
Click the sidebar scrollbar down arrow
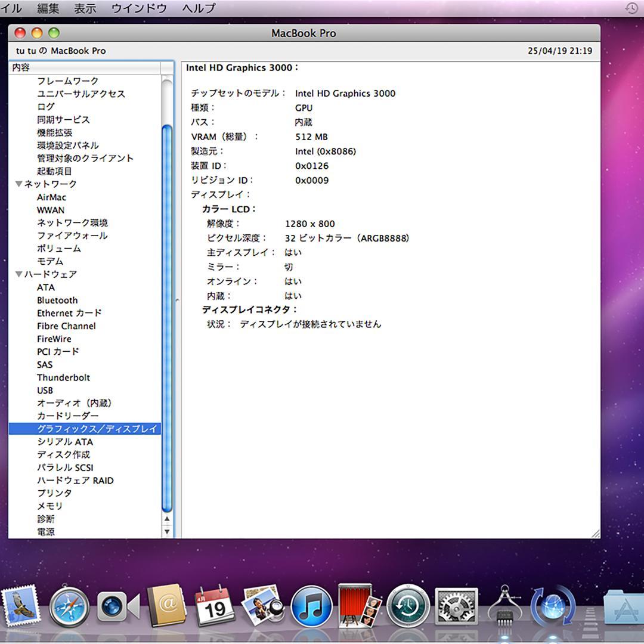[168, 531]
